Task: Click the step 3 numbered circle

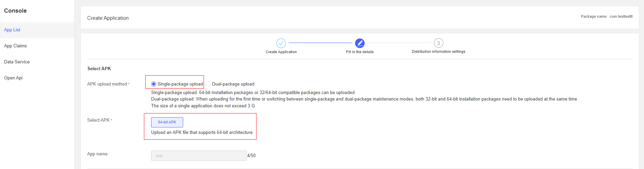Action: click(438, 43)
